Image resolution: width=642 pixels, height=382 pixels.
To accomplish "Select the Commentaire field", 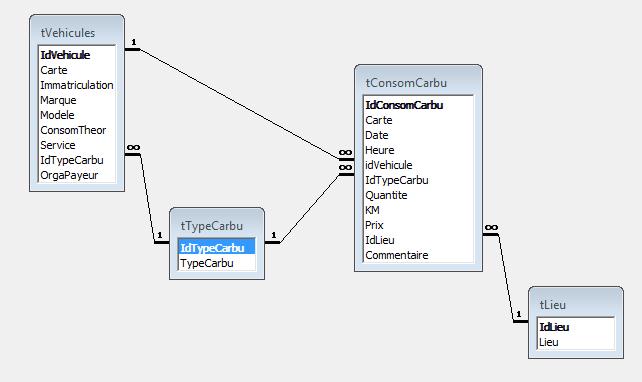I will pos(418,255).
